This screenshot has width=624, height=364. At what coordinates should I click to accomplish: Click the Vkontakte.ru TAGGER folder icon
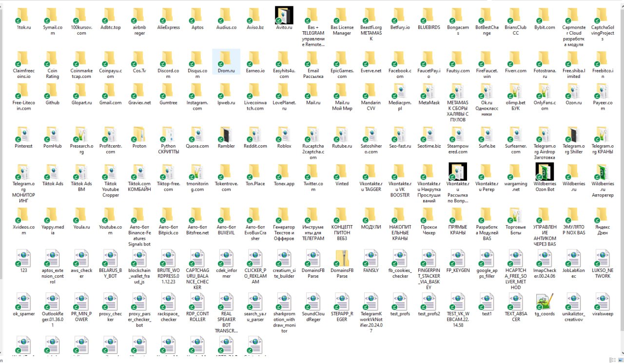coord(371,172)
